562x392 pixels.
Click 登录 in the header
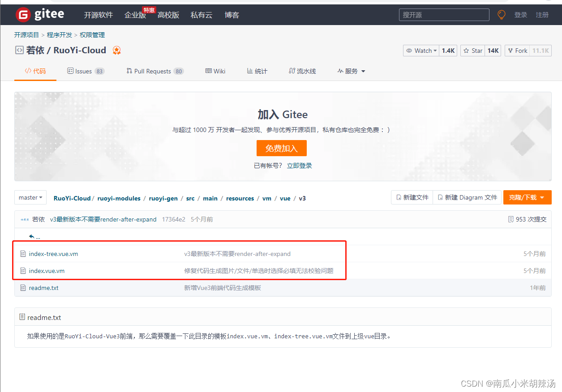521,15
